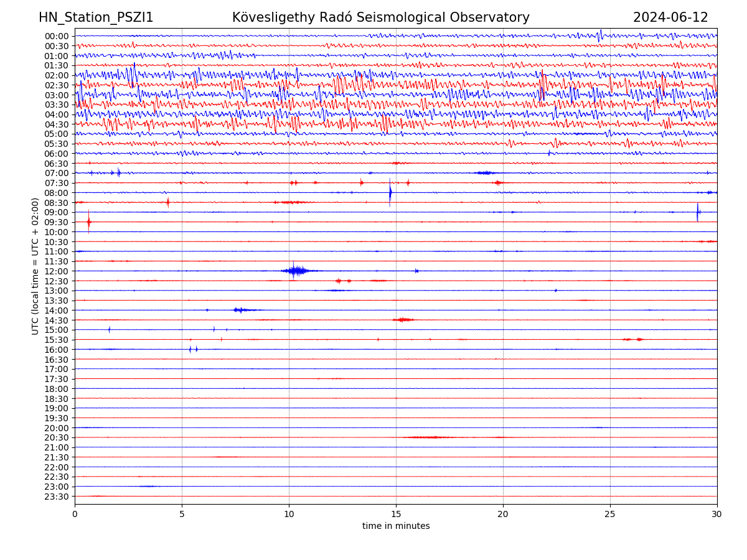Click the red burst on the 14:30 trace
Viewport: 747px width, 560px height.
pyautogui.click(x=403, y=320)
